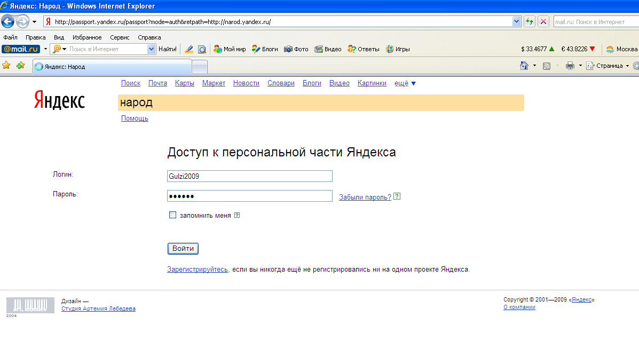
Task: Open the dropdown next to mail.ru logo
Action: point(45,49)
